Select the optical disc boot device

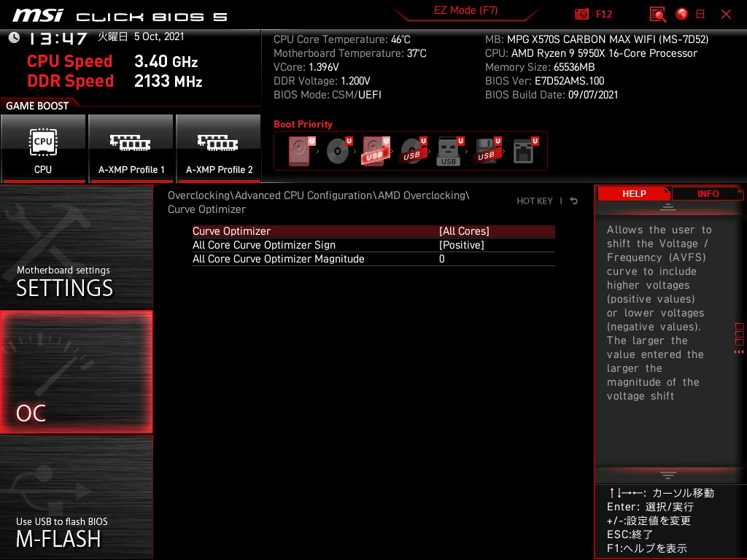click(339, 151)
